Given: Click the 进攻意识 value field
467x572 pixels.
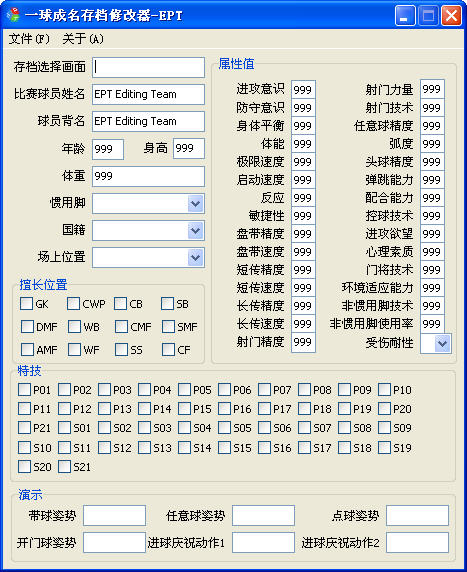Looking at the screenshot, I should pos(303,89).
